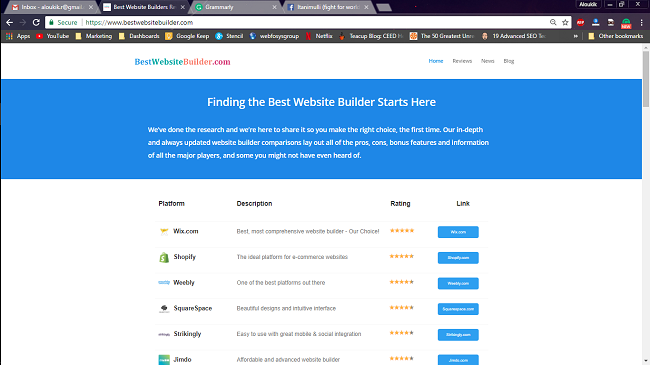Click the Alouidk Chrome profile button

pos(588,4)
